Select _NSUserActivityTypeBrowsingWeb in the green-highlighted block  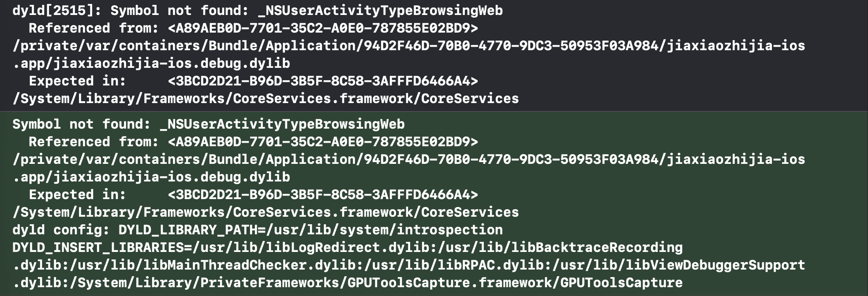pos(282,124)
